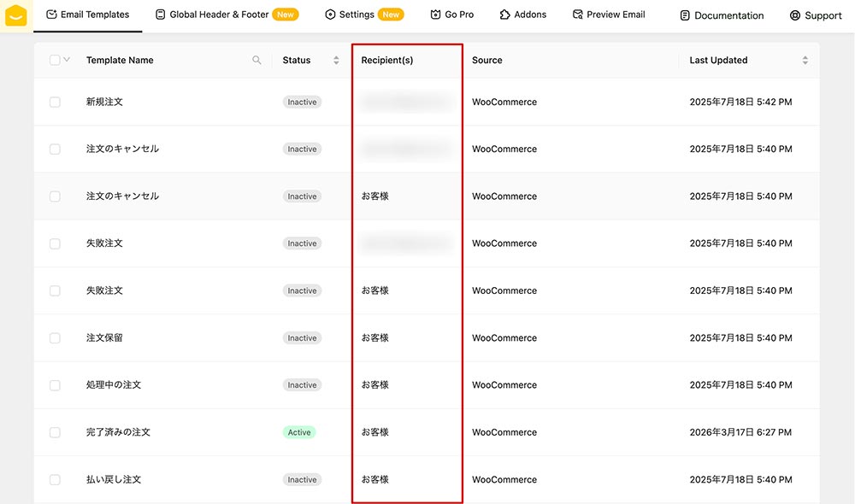Click the Inactive badge for 処理中の注文
This screenshot has height=504, width=855.
(x=302, y=385)
